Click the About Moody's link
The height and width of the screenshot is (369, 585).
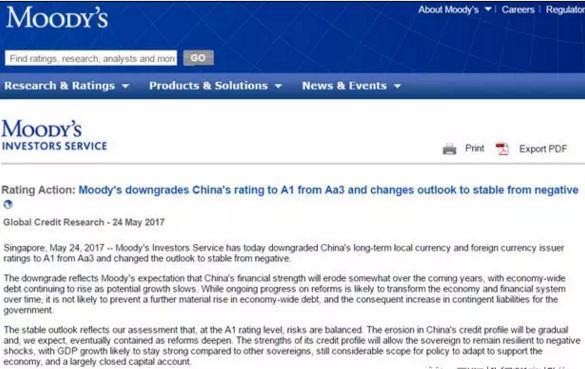click(448, 10)
